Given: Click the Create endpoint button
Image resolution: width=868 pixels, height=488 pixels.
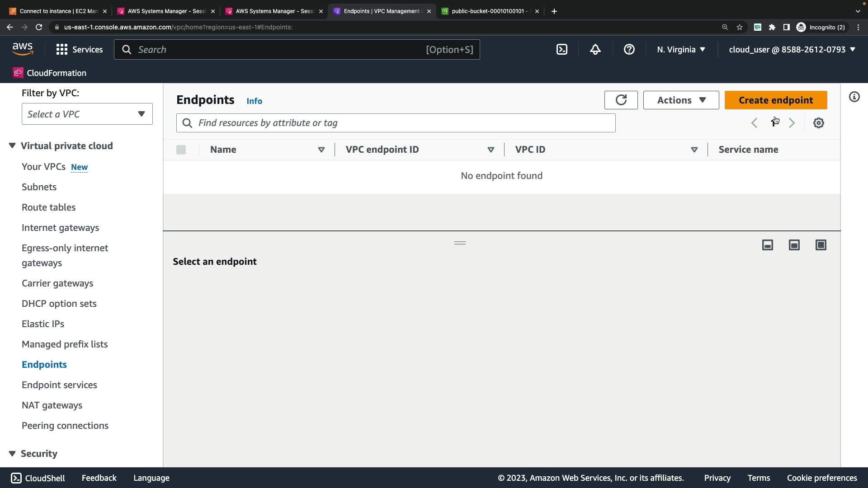Looking at the screenshot, I should click(x=775, y=100).
